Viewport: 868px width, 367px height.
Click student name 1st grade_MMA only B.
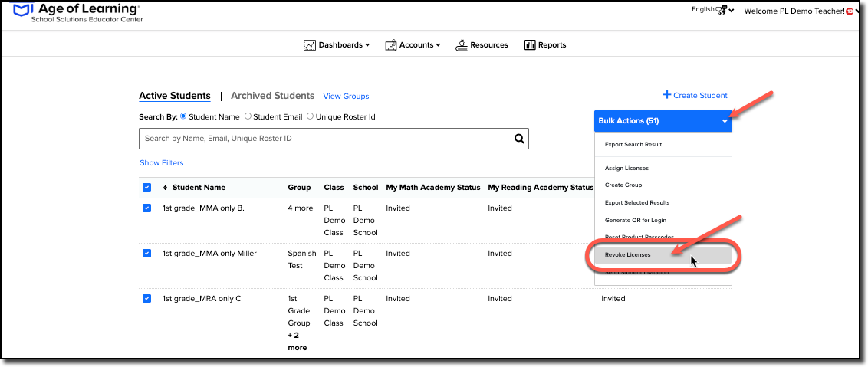point(203,208)
